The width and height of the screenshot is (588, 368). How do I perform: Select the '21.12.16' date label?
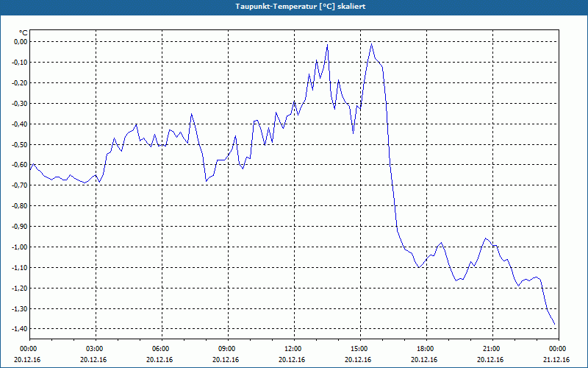556,360
